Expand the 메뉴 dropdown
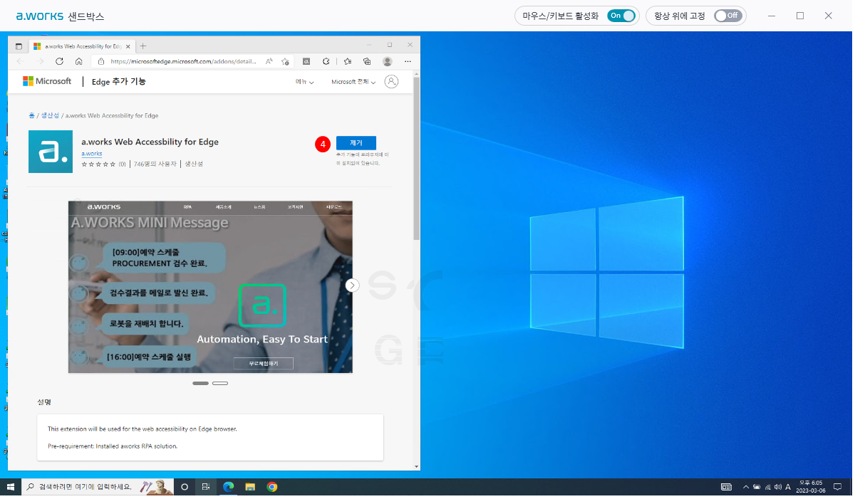The width and height of the screenshot is (860, 504). pyautogui.click(x=305, y=82)
